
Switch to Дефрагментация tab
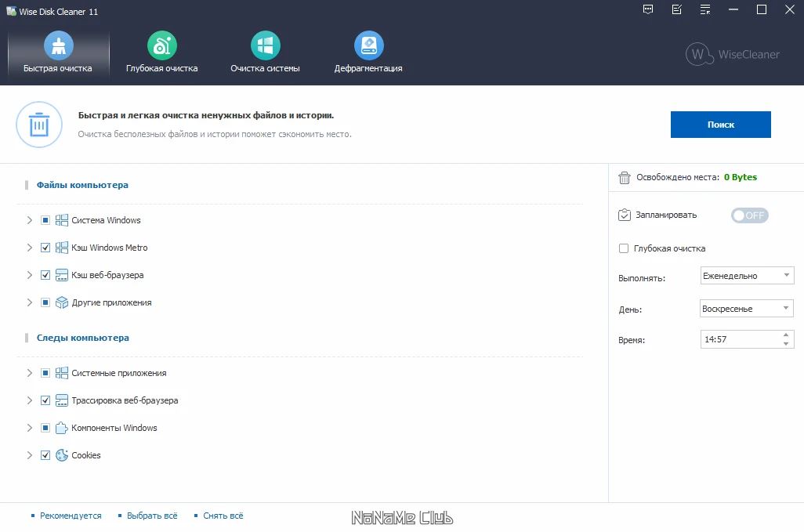click(x=368, y=53)
